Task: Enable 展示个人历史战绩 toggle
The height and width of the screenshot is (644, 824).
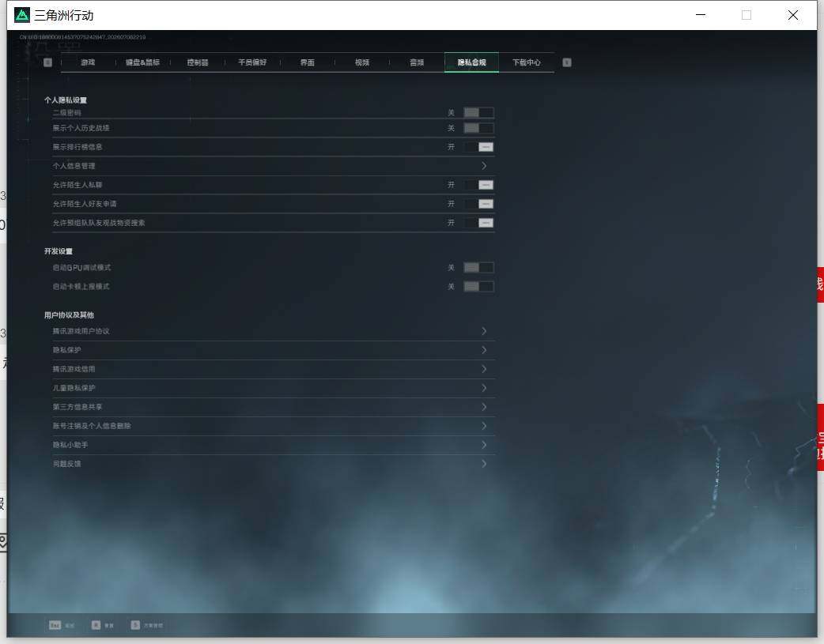Action: pyautogui.click(x=478, y=128)
